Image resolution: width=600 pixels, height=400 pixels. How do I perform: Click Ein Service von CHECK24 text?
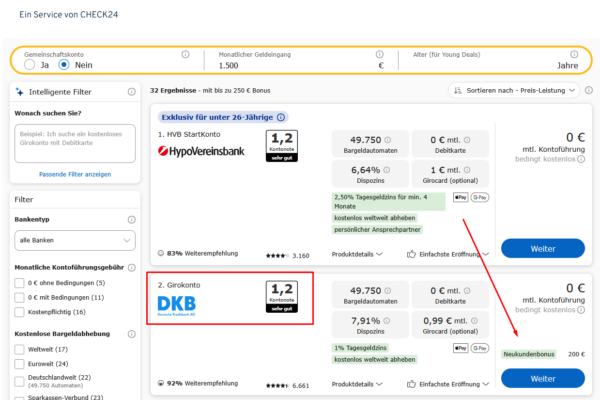[x=68, y=15]
